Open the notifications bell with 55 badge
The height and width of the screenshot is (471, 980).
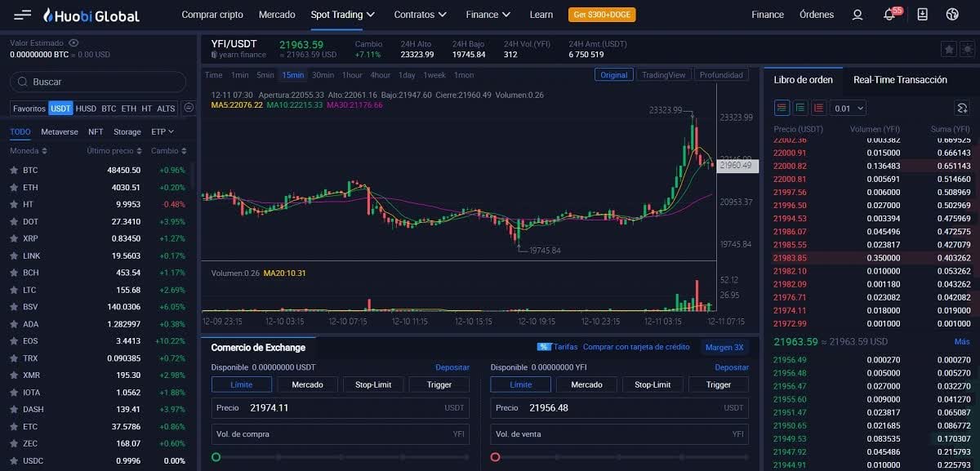pyautogui.click(x=889, y=15)
